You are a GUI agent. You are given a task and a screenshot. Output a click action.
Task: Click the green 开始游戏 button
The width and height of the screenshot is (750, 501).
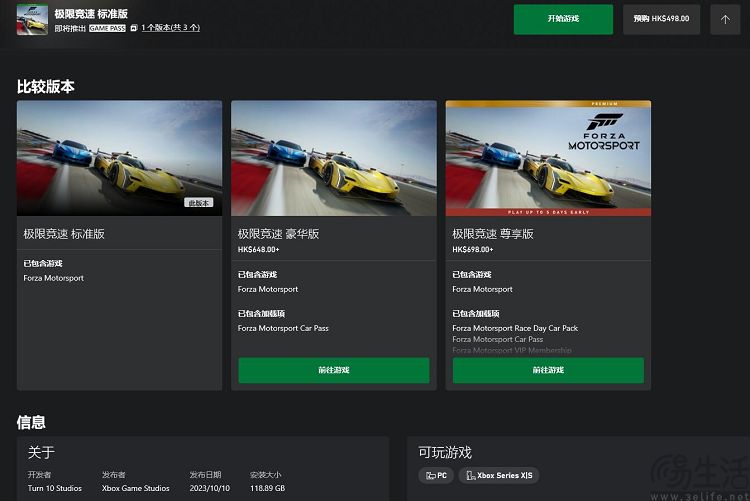coord(563,19)
